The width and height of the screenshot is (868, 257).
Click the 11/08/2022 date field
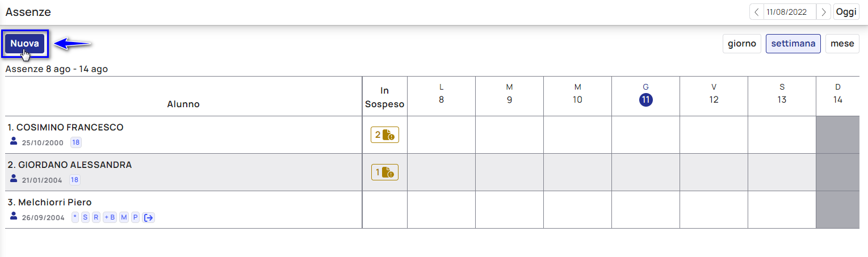[790, 12]
